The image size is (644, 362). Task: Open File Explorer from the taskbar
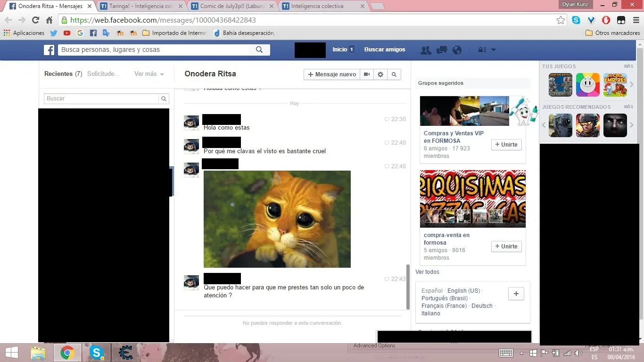[38, 353]
